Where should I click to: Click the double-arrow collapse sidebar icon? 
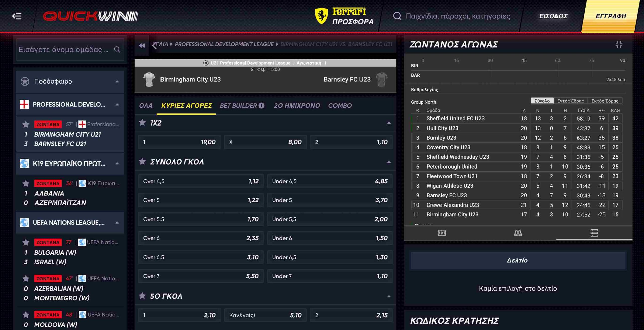point(142,45)
